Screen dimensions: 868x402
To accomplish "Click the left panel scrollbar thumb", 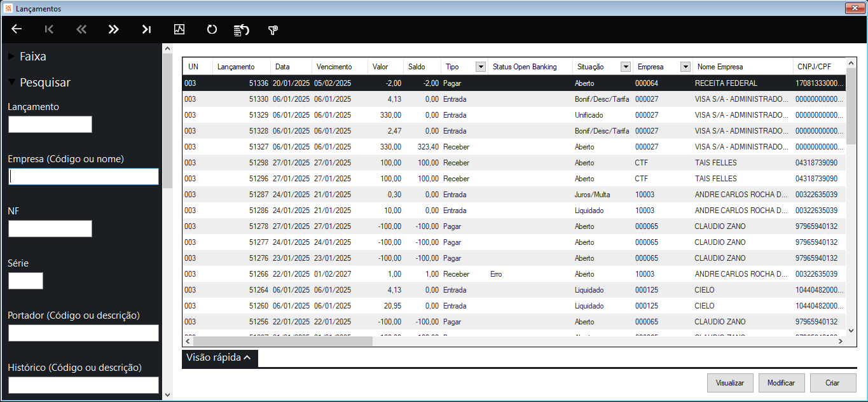I will (167, 121).
